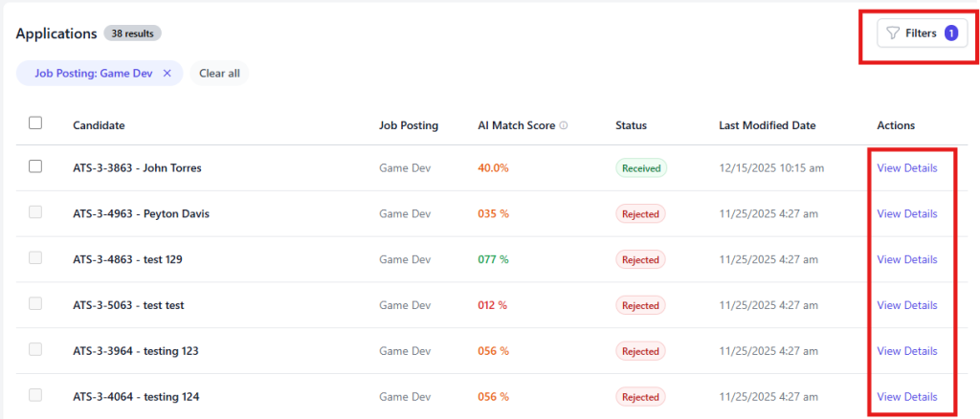Toggle the select-all checkbox in header
The width and height of the screenshot is (980, 419).
35,123
